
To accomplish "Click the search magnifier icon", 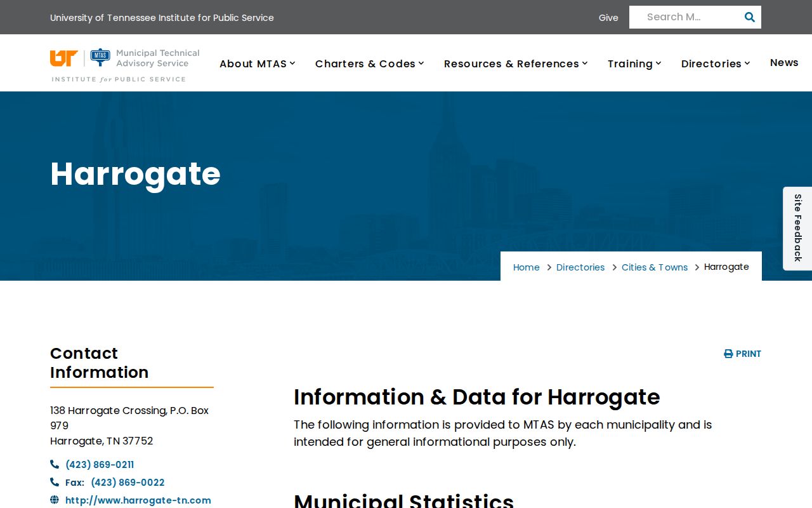I will (749, 17).
